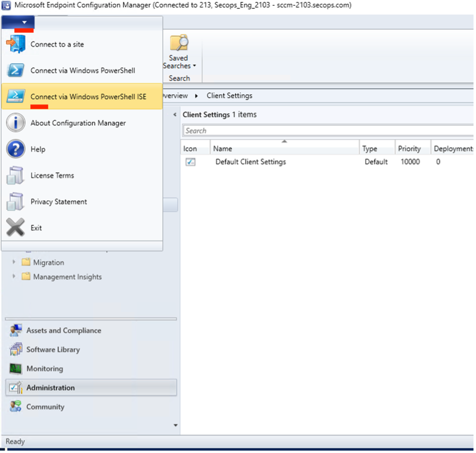
Task: Select Connect to a site
Action: coord(82,45)
